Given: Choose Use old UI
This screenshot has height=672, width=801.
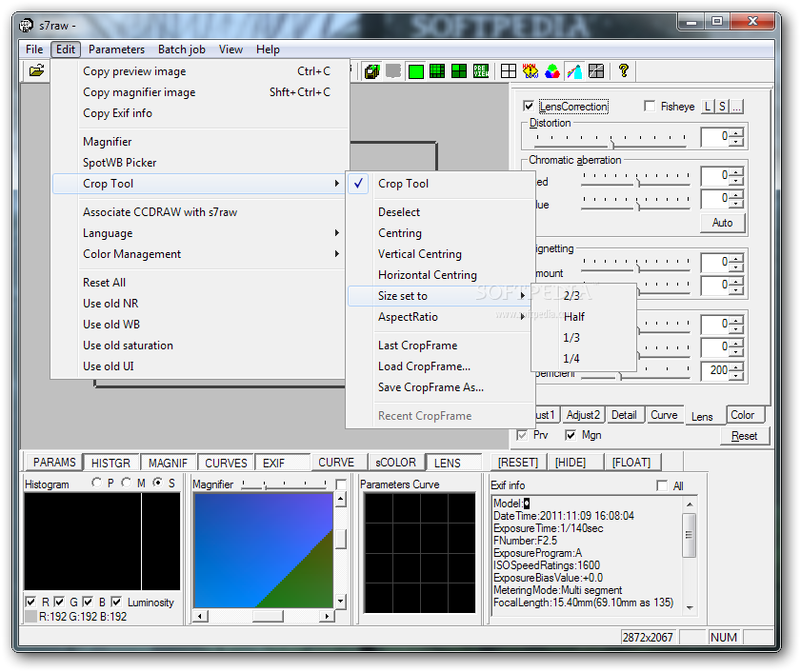Looking at the screenshot, I should pos(199,366).
